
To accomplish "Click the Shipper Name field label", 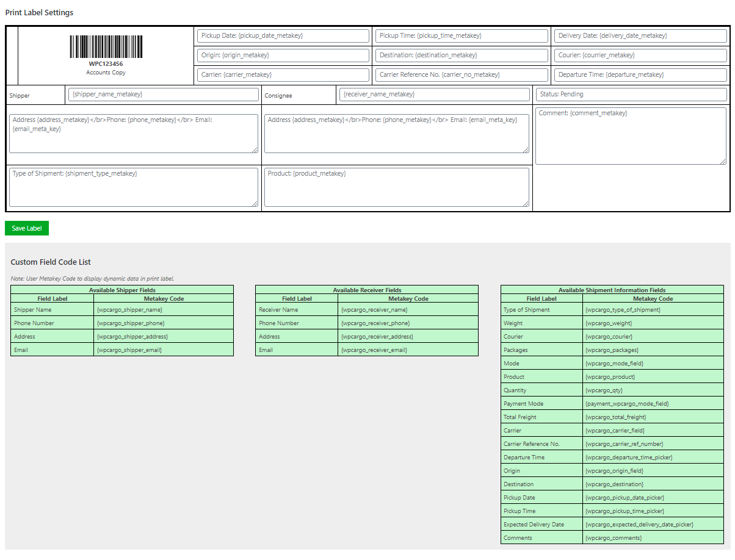I will click(33, 310).
